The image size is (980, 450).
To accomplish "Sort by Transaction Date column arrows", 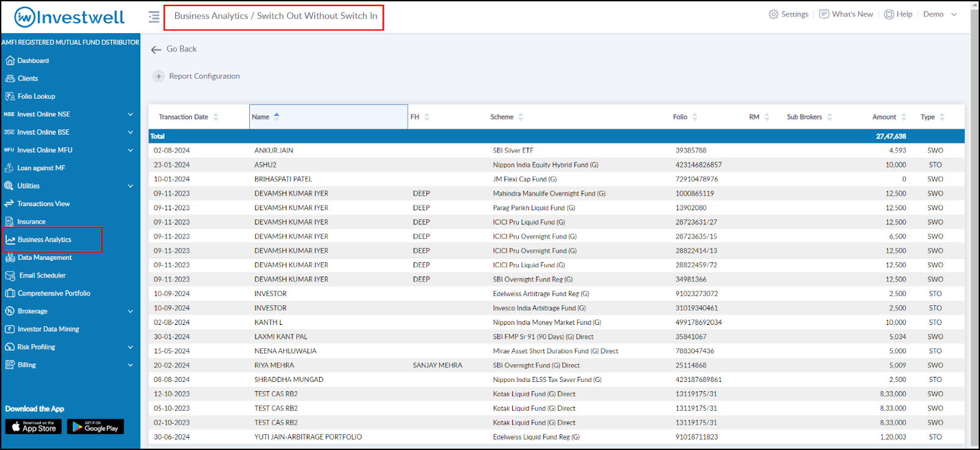I will 216,117.
